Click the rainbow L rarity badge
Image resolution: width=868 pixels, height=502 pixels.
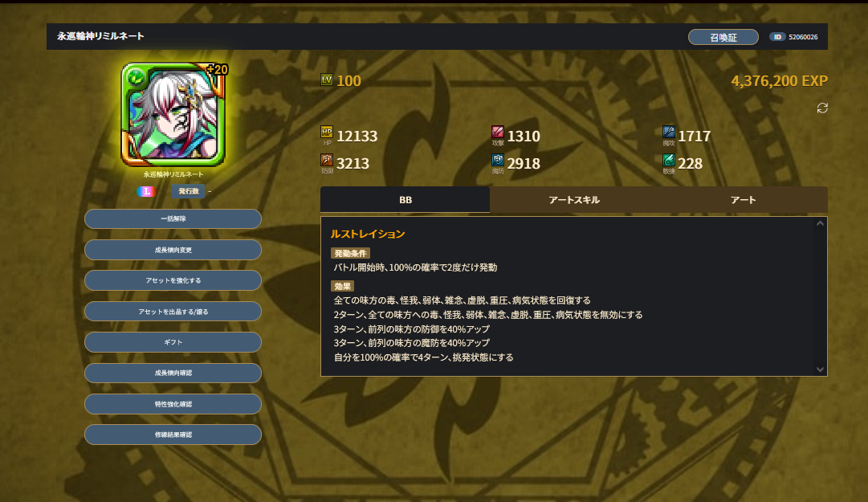(x=146, y=191)
